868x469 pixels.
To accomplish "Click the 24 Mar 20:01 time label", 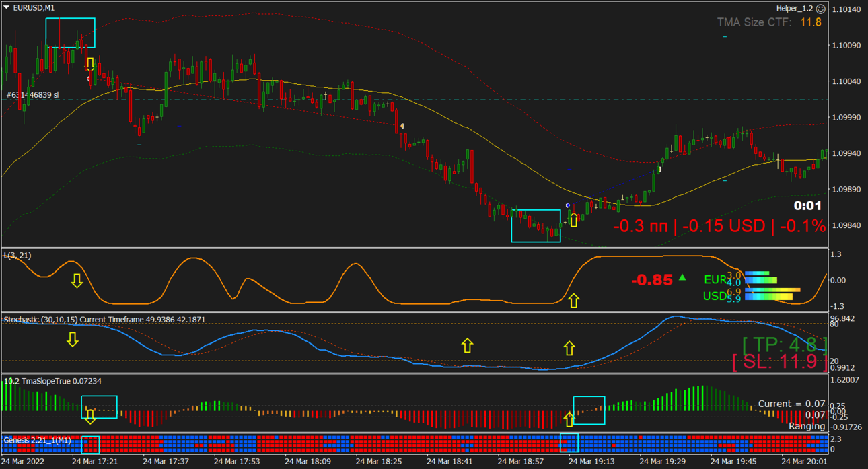I will (x=804, y=462).
